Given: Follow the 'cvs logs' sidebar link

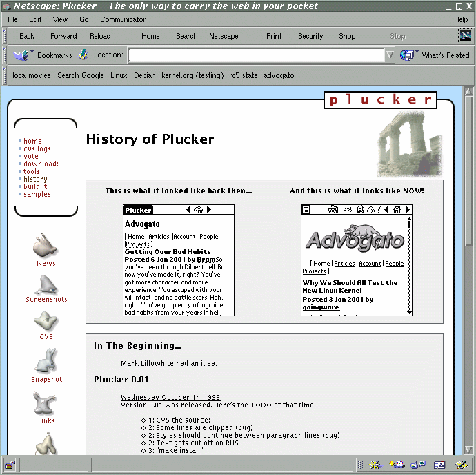Looking at the screenshot, I should point(37,148).
